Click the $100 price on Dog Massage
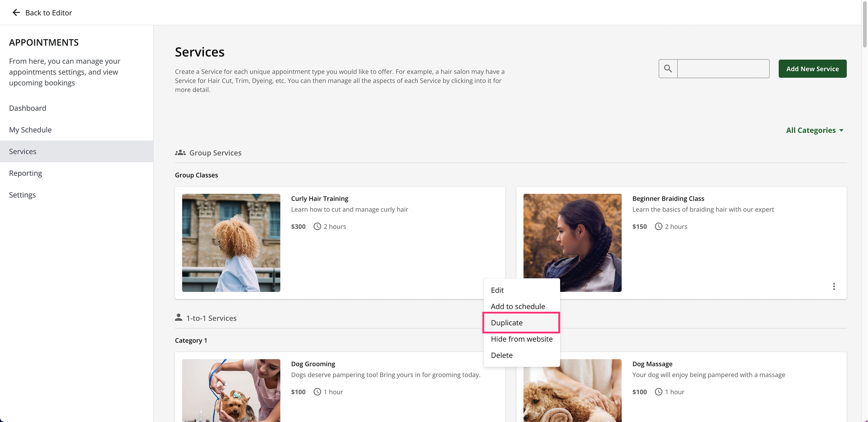The image size is (868, 422). (640, 392)
